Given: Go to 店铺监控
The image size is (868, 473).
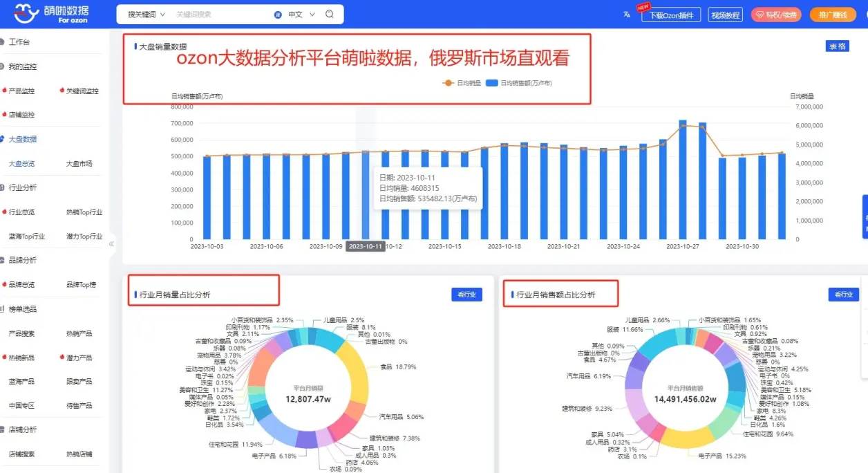Looking at the screenshot, I should tap(21, 115).
